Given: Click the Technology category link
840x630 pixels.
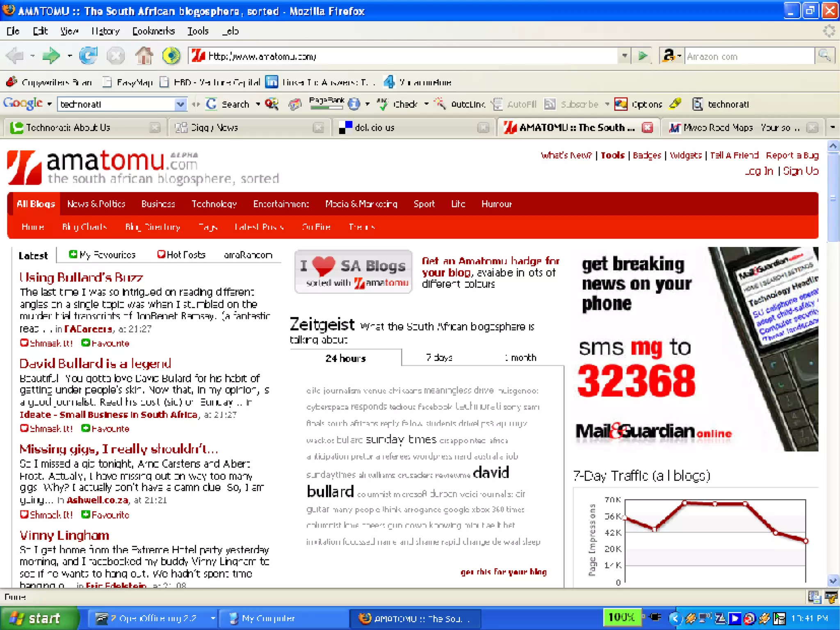Looking at the screenshot, I should [214, 204].
